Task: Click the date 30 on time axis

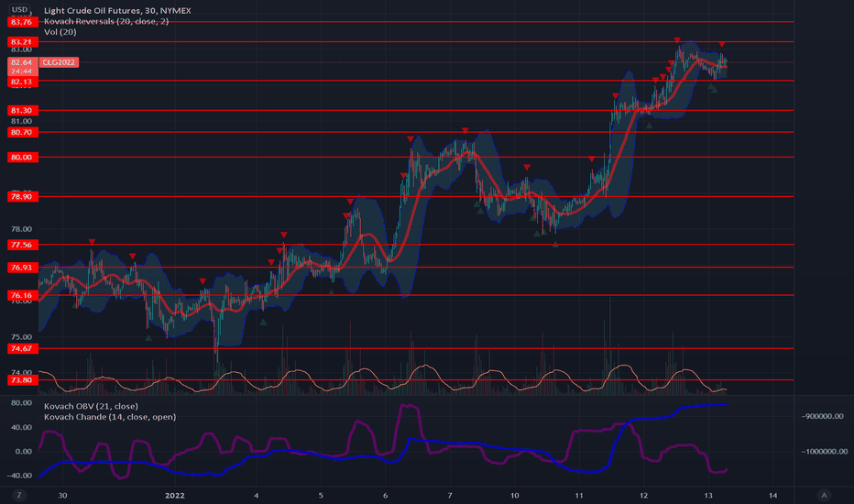Action: [x=62, y=495]
